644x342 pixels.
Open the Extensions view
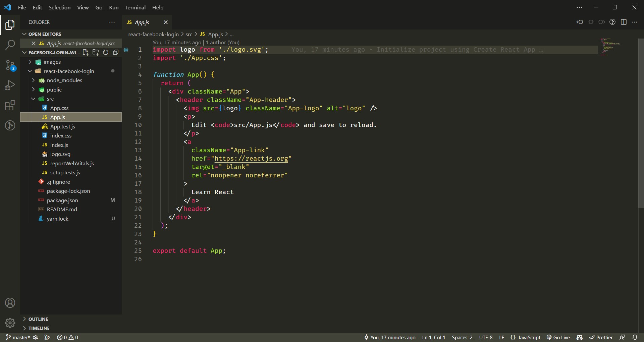(x=10, y=105)
